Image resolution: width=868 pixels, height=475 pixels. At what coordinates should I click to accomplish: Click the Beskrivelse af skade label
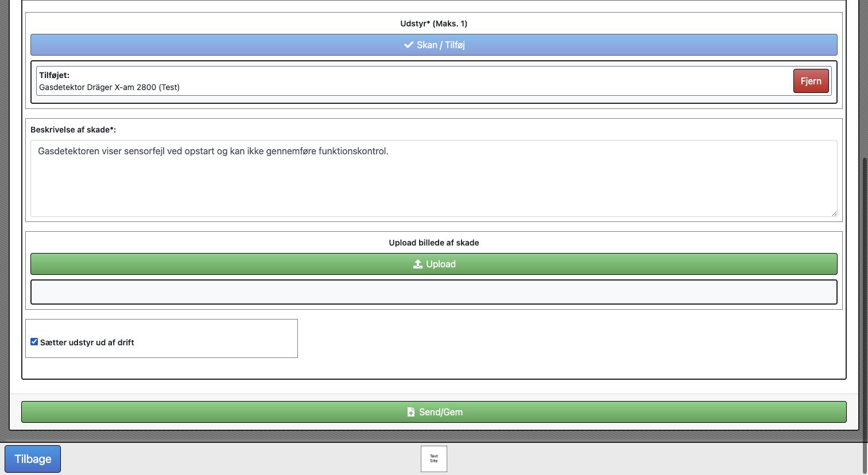73,130
